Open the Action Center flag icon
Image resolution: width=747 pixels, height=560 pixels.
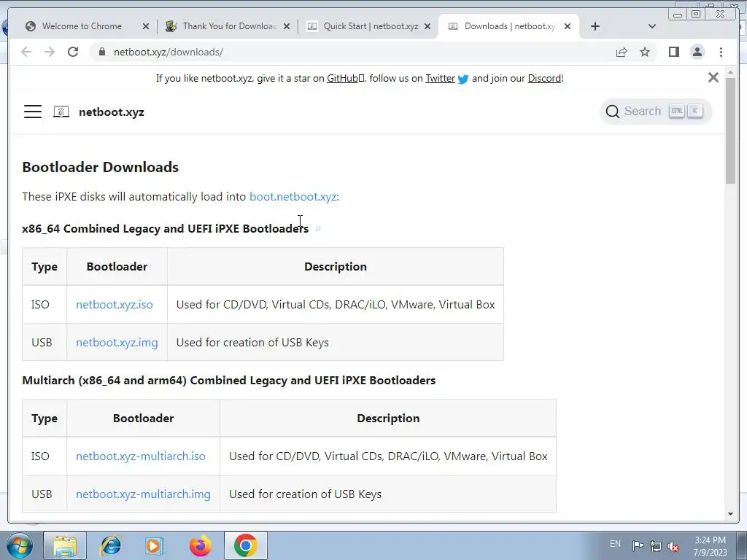[x=638, y=545]
